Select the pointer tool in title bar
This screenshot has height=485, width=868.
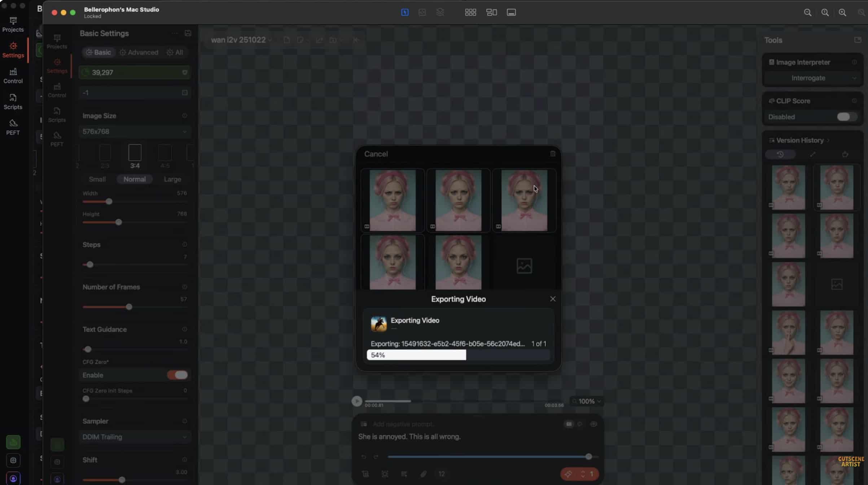click(x=405, y=12)
